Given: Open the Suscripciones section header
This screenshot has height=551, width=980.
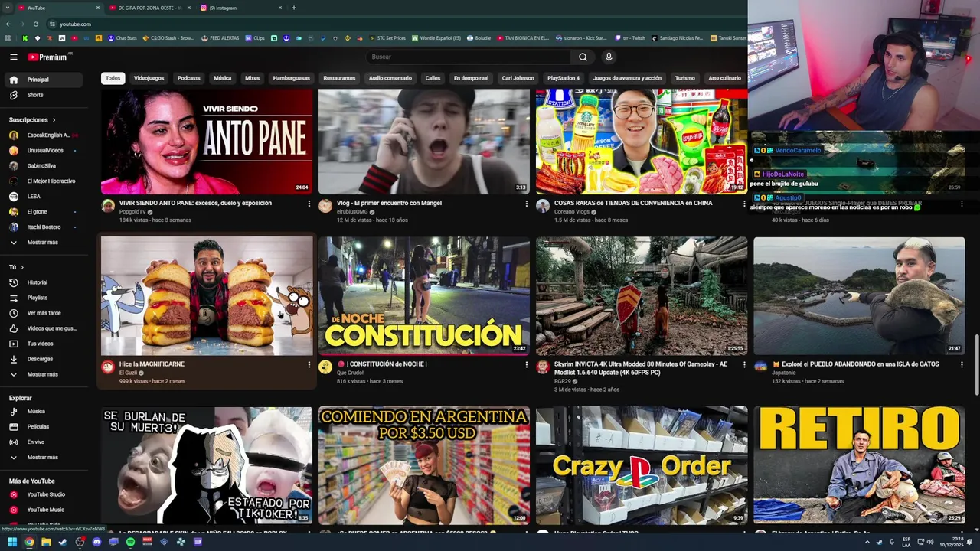Looking at the screenshot, I should pos(32,120).
